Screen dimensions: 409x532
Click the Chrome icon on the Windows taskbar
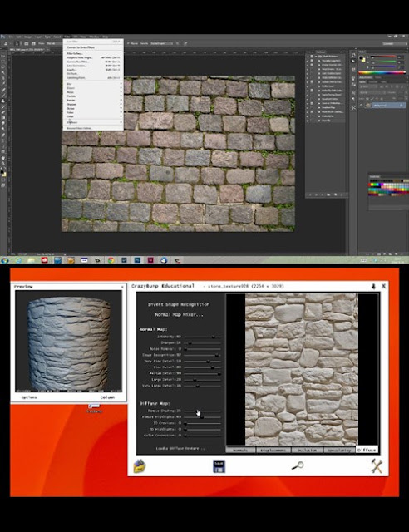(x=111, y=260)
